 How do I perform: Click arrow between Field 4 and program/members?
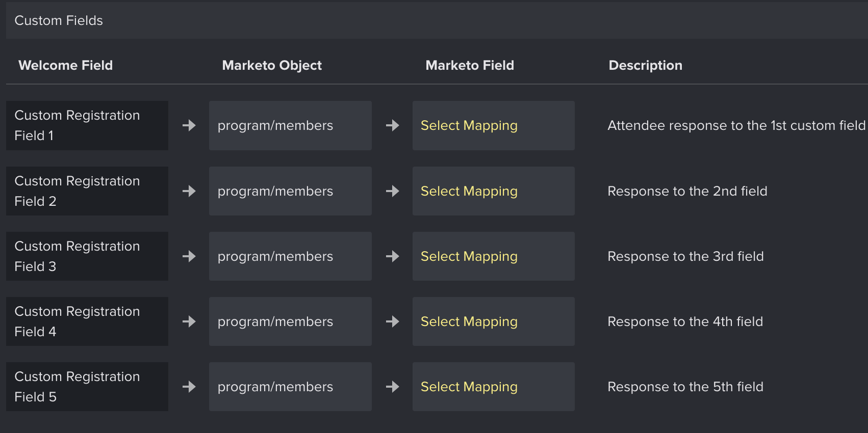pos(189,321)
